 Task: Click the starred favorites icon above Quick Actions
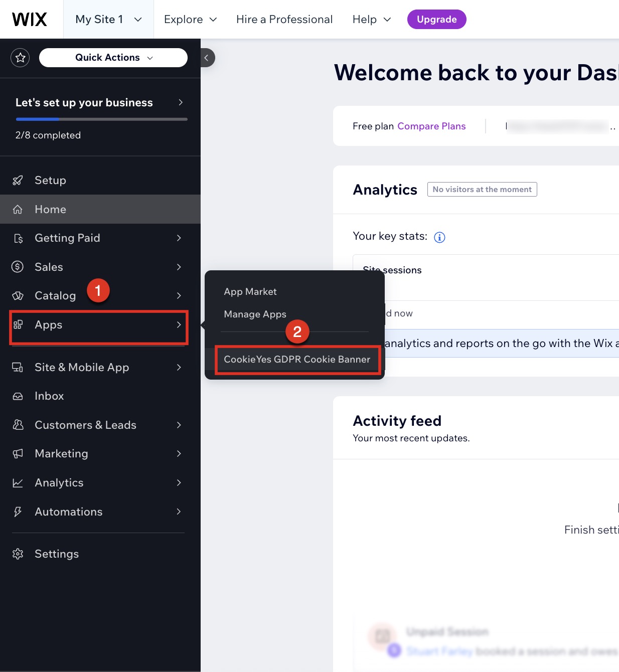pos(20,57)
